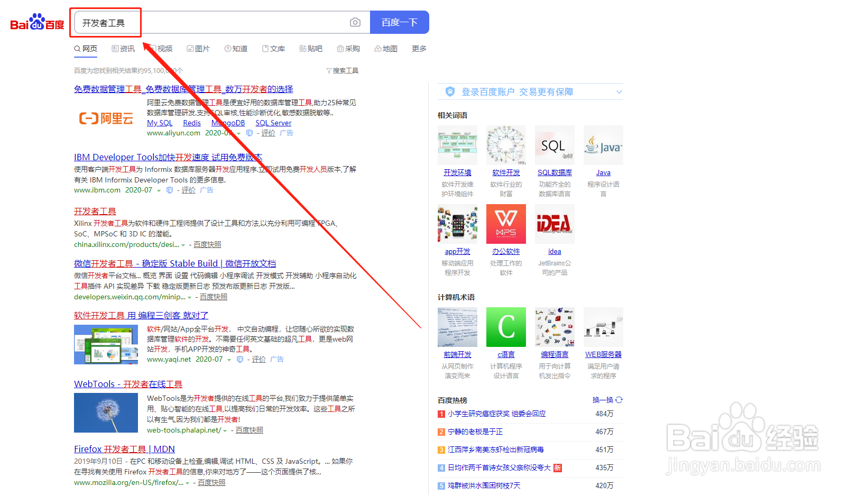Open the SQL数据库 related term image
Screen dimensions: 868x495
click(555, 145)
